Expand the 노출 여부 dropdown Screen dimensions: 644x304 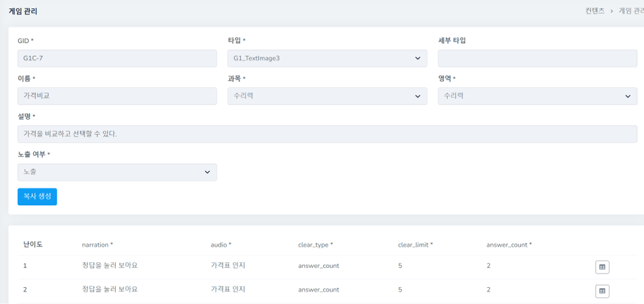point(117,172)
